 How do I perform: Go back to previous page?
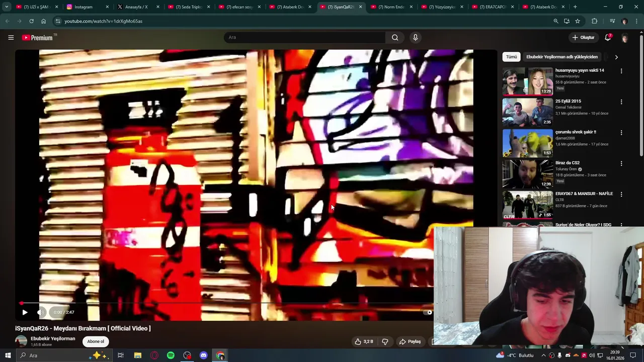(x=7, y=21)
